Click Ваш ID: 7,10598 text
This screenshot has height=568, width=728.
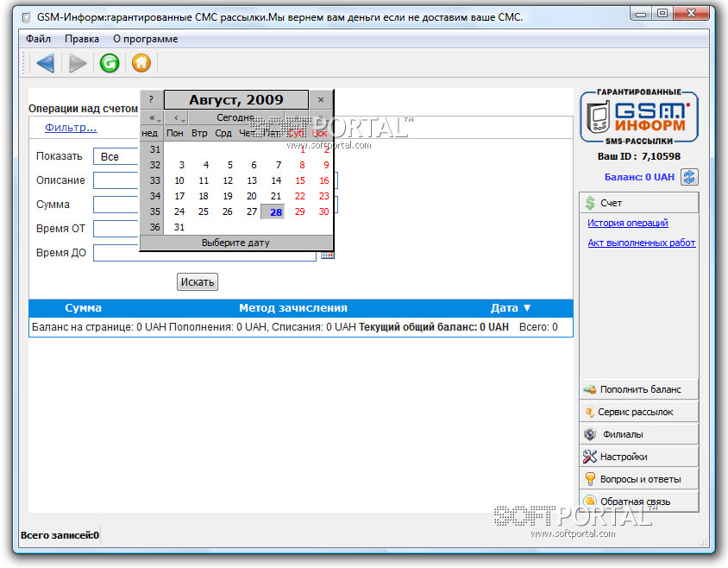click(x=639, y=156)
